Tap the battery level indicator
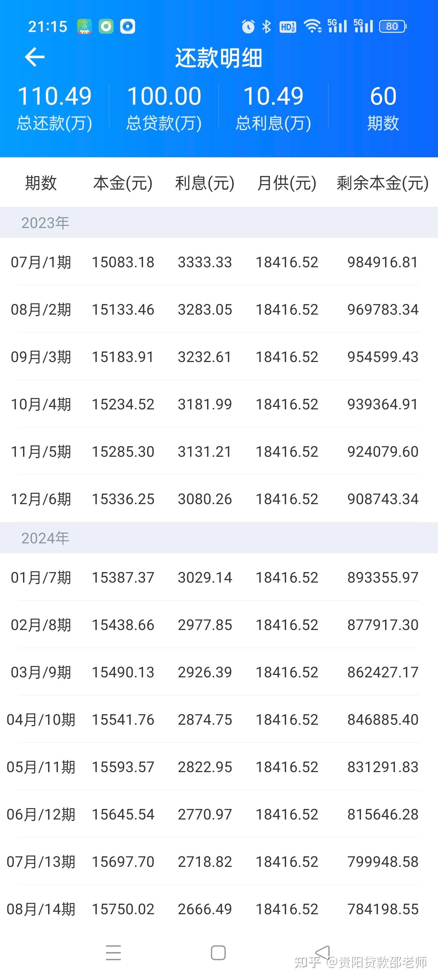438x980 pixels. click(x=393, y=26)
